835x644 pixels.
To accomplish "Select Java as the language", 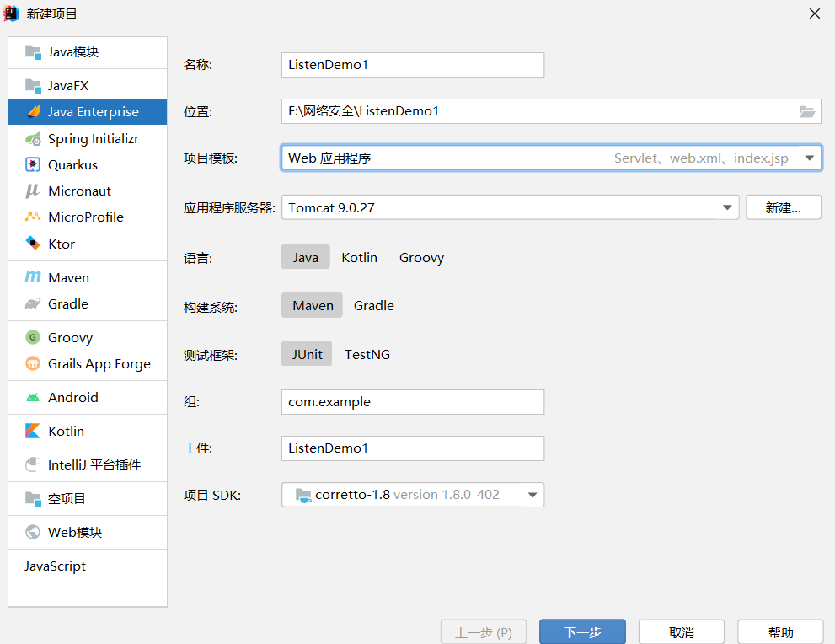I will pos(306,257).
